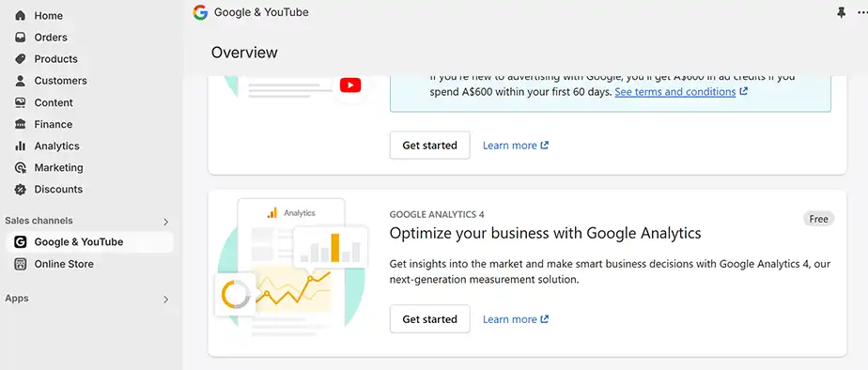Click the Google & YouTube channel icon in the sidebar
The height and width of the screenshot is (370, 868).
21,241
